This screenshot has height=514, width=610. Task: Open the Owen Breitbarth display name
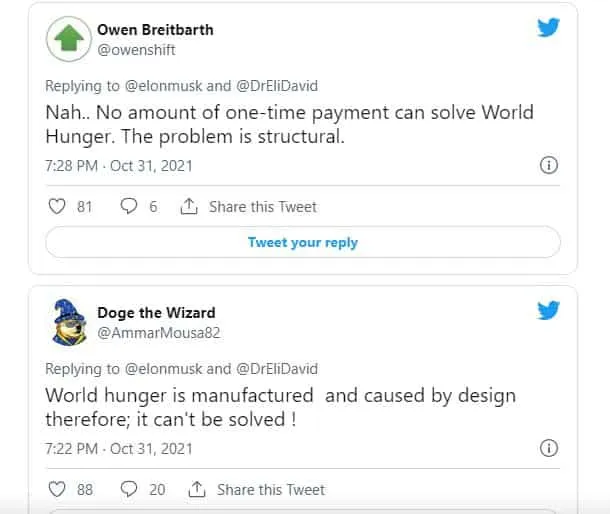pyautogui.click(x=155, y=30)
